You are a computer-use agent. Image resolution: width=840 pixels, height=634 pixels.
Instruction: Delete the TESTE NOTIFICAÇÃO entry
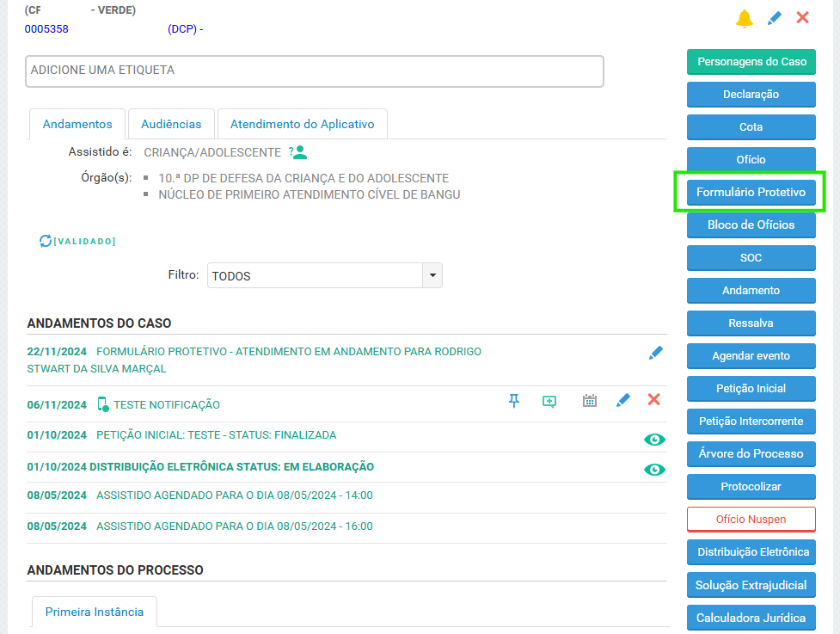(653, 400)
